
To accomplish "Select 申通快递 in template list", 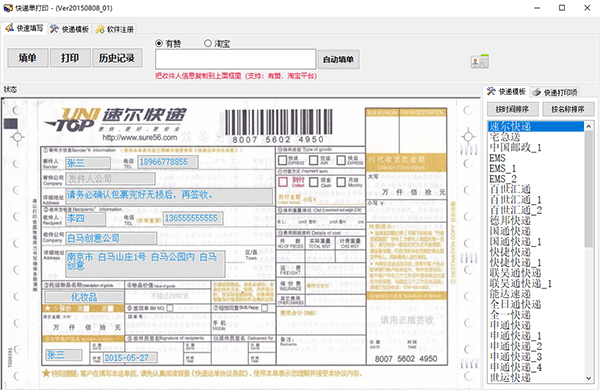I will click(x=536, y=325).
